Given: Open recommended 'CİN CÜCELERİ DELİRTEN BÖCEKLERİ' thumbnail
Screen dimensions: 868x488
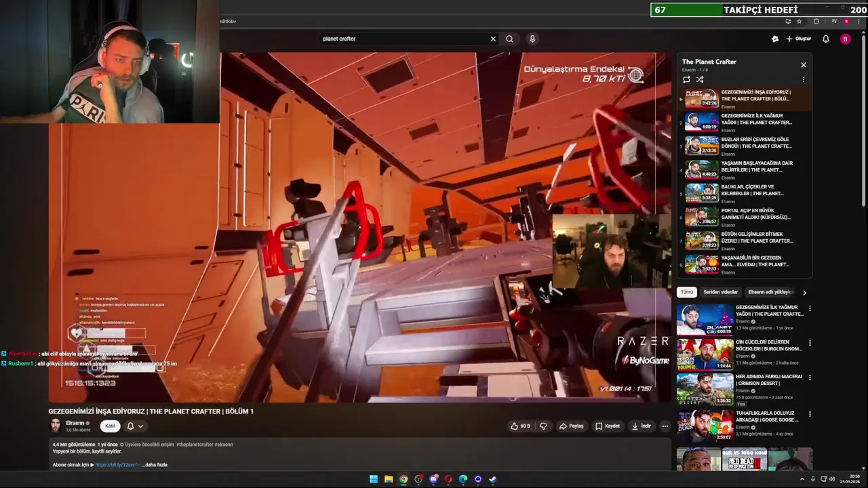Looking at the screenshot, I should click(x=705, y=354).
